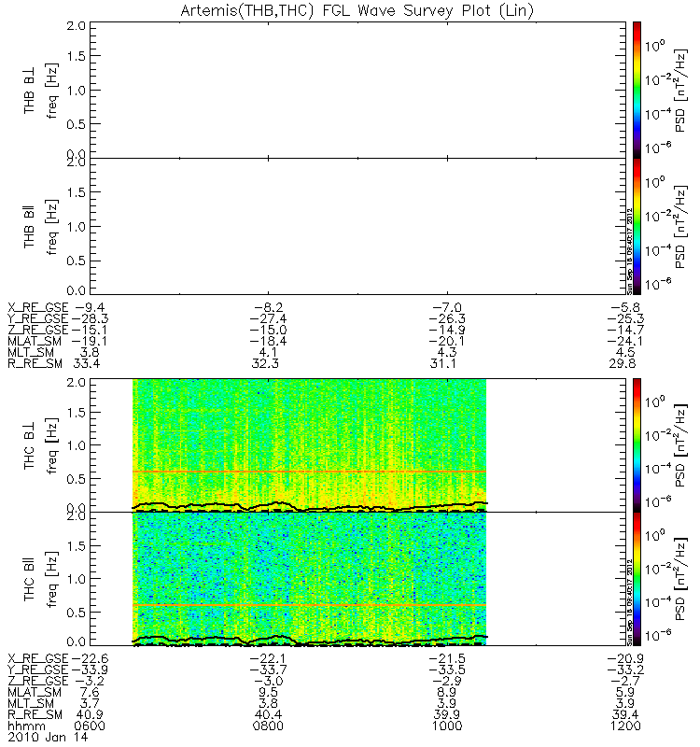The height and width of the screenshot is (747, 700).
Task: Click the Z_RE_GSE value '-15.1'
Action: coord(90,331)
